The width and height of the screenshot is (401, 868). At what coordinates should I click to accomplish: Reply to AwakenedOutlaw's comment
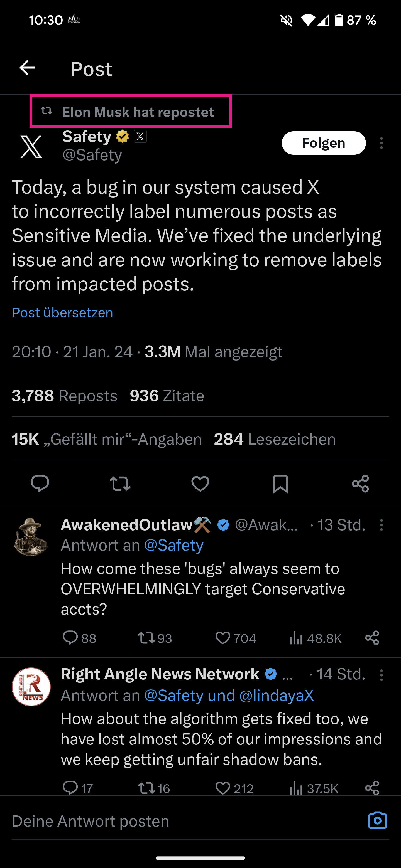[70, 638]
